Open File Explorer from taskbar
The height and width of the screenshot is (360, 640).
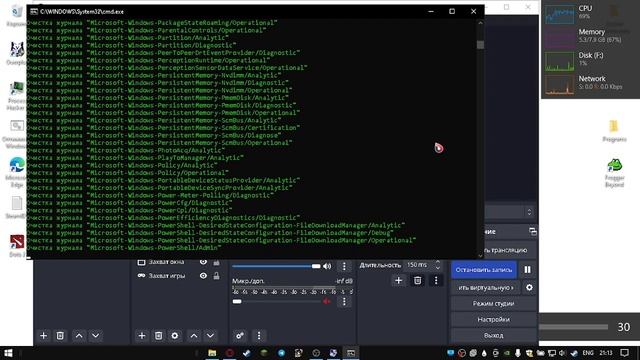pyautogui.click(x=212, y=353)
